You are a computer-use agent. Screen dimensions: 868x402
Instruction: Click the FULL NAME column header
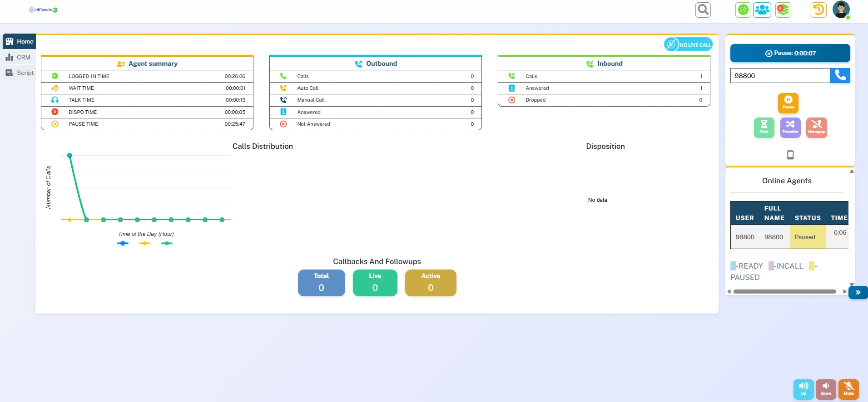point(774,213)
